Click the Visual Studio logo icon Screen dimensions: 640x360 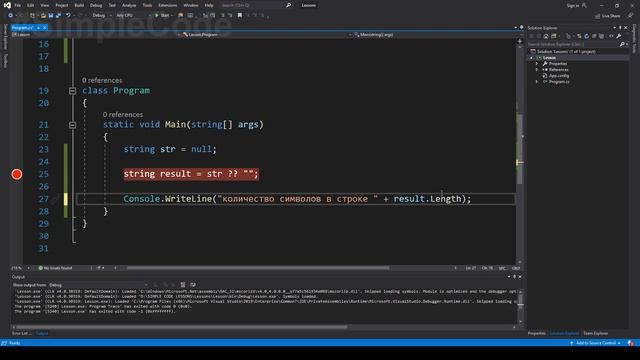coord(7,5)
